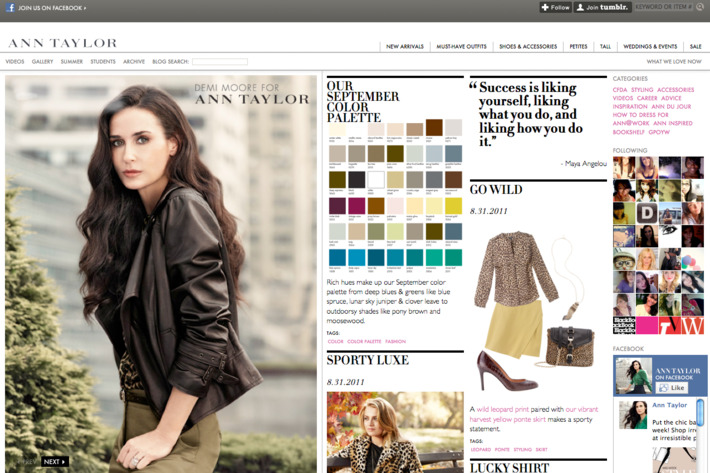
Task: Open the blog Archive
Action: pos(134,62)
